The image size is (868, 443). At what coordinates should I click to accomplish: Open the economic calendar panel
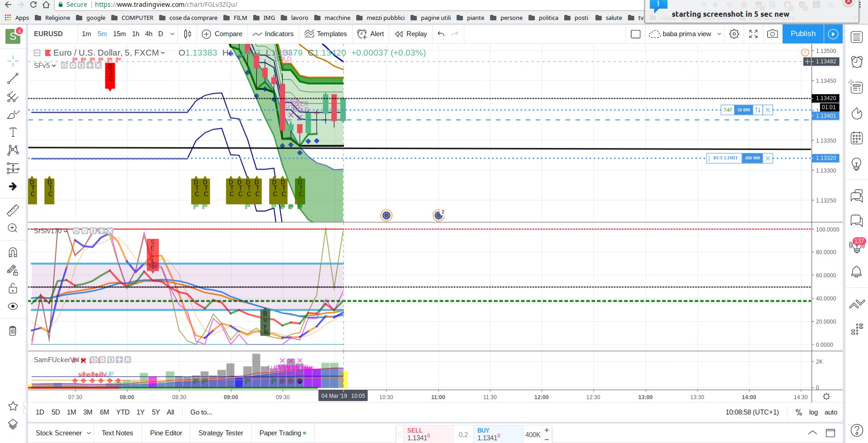point(857,138)
